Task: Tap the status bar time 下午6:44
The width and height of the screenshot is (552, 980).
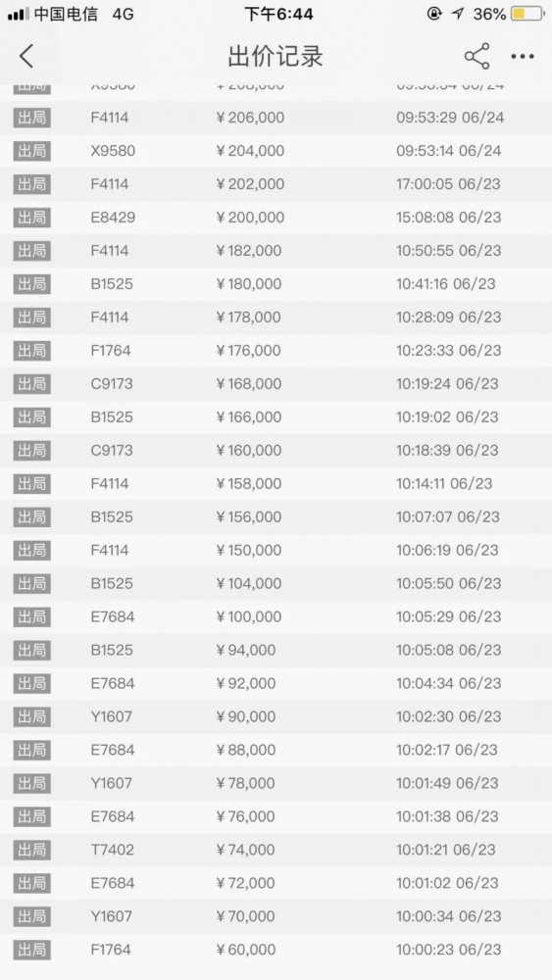Action: [278, 14]
